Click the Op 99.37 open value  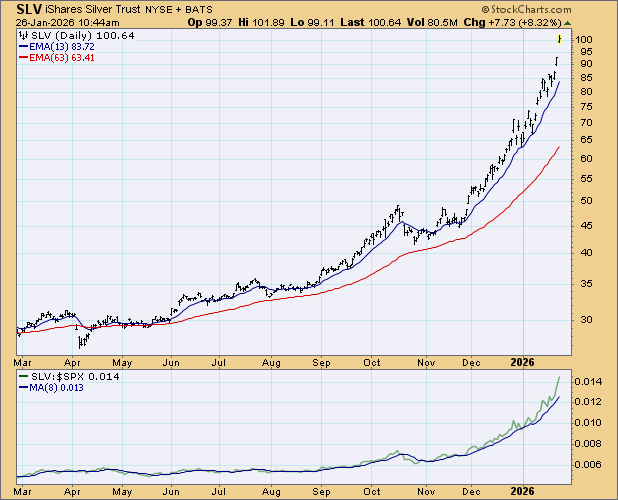click(x=210, y=22)
